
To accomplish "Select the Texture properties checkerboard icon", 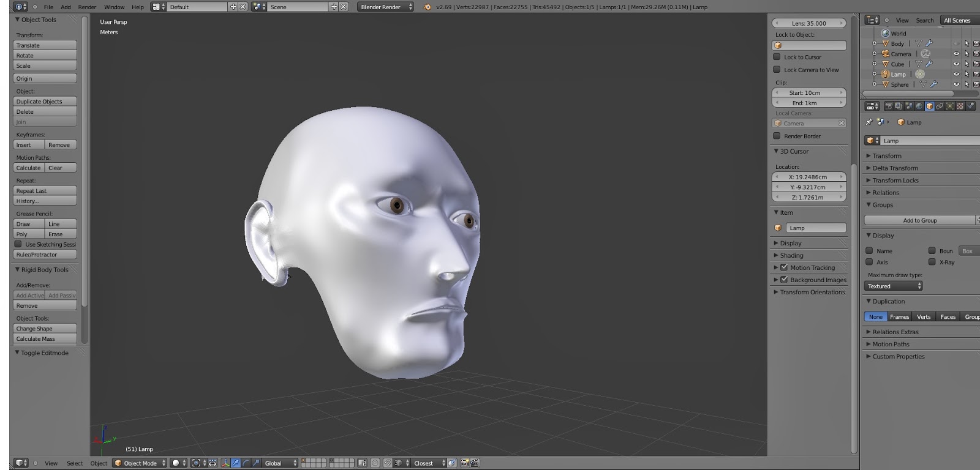I will pos(960,106).
